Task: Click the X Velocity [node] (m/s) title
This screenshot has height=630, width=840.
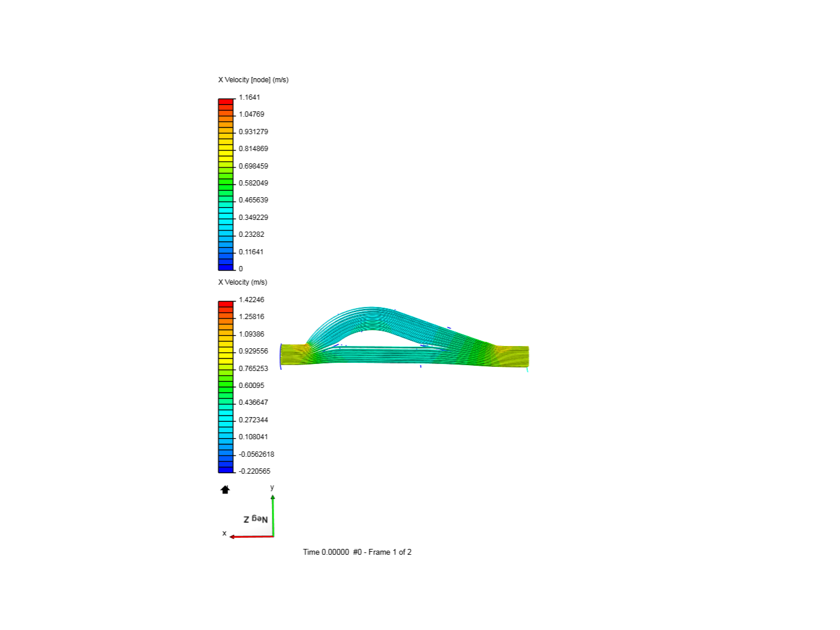Action: click(253, 80)
